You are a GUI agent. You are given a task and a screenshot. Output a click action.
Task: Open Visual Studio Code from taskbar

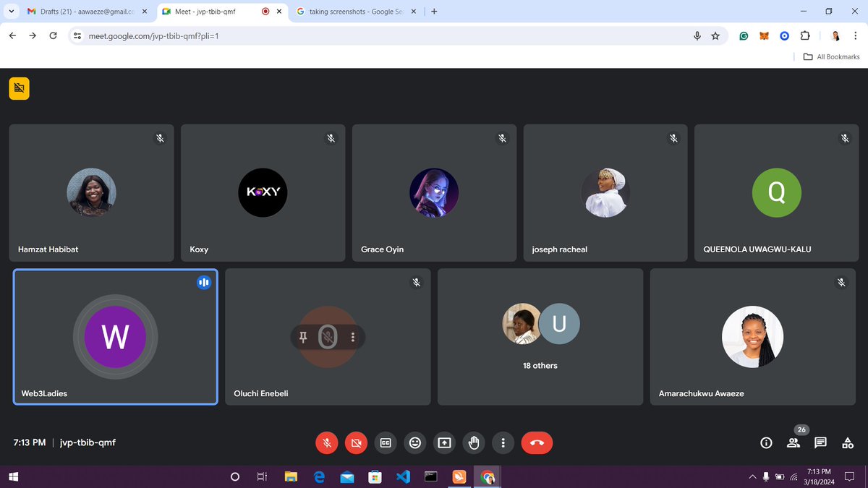[x=404, y=477]
